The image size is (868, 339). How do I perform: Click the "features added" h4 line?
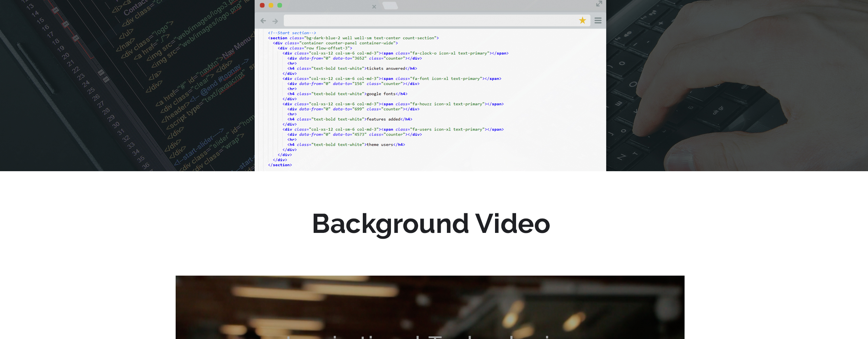pos(350,119)
